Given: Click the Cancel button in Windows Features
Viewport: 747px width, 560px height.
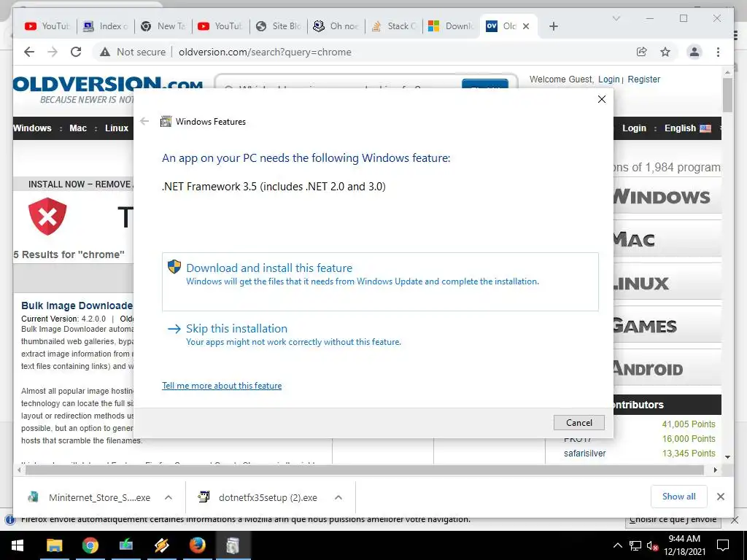Looking at the screenshot, I should click(578, 422).
